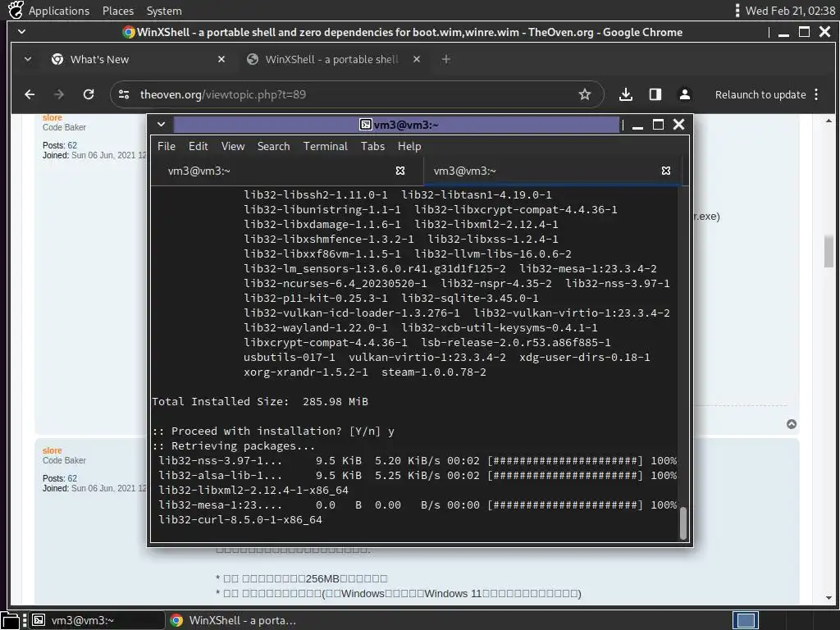Click terminal icon in window title bar
Image resolution: width=840 pixels, height=630 pixels.
[365, 125]
